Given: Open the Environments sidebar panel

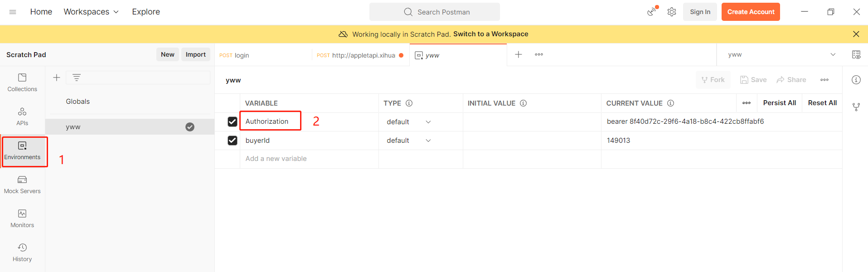Looking at the screenshot, I should (22, 151).
